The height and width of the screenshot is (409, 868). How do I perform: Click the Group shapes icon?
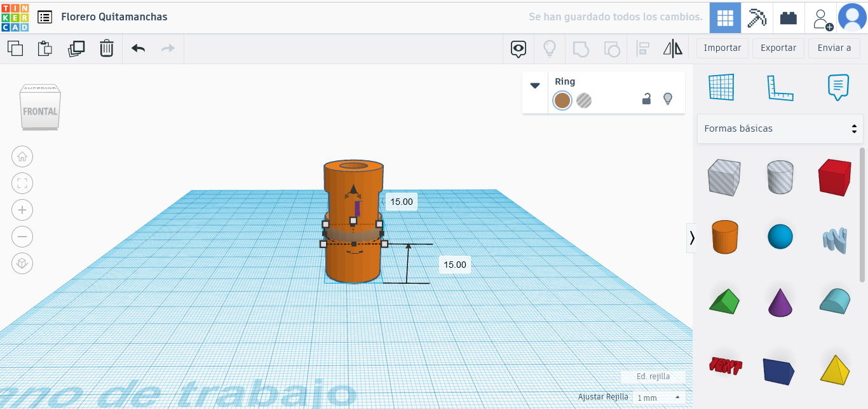(581, 48)
